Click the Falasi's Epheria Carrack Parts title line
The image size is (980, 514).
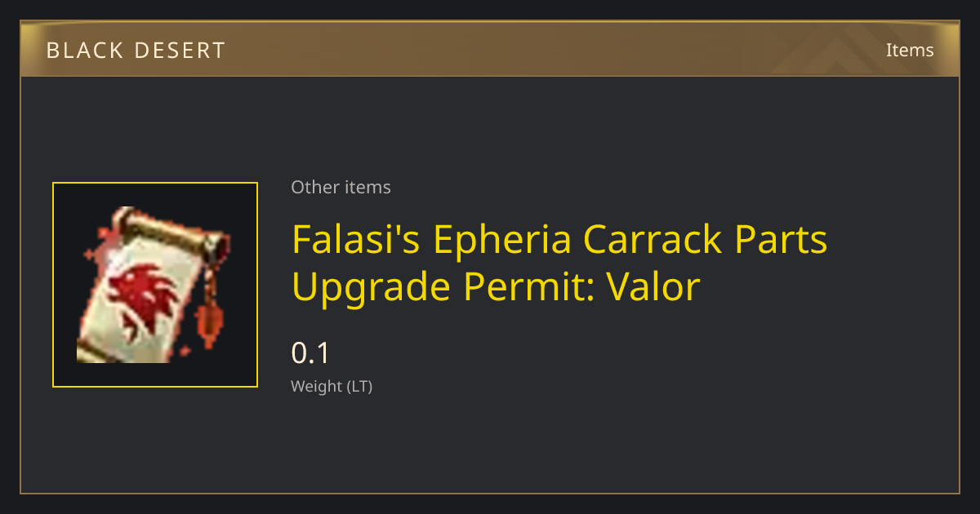[559, 239]
